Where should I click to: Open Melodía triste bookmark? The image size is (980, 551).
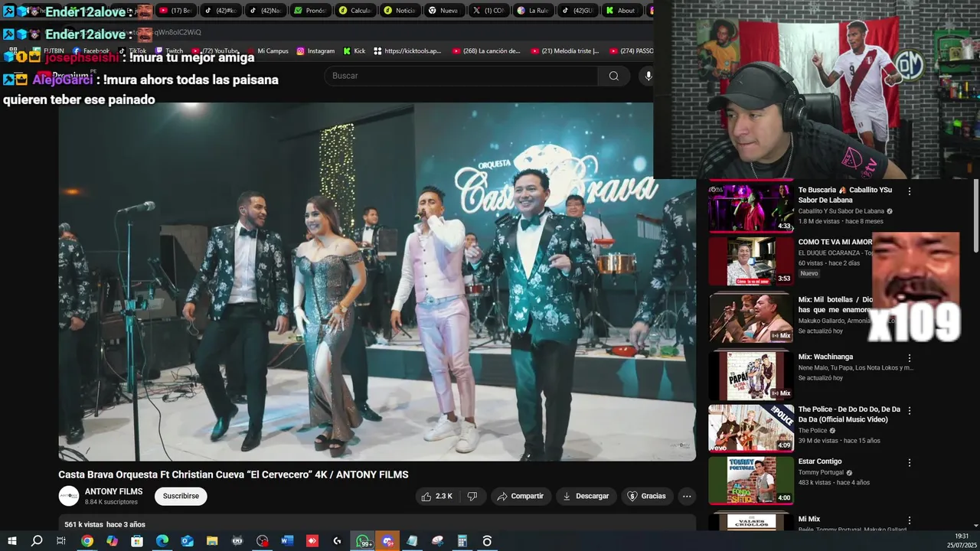pyautogui.click(x=565, y=51)
